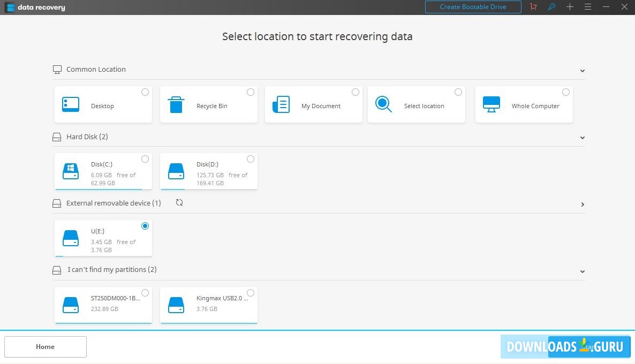This screenshot has height=364, width=635.
Task: Return using the Home button
Action: click(x=45, y=346)
